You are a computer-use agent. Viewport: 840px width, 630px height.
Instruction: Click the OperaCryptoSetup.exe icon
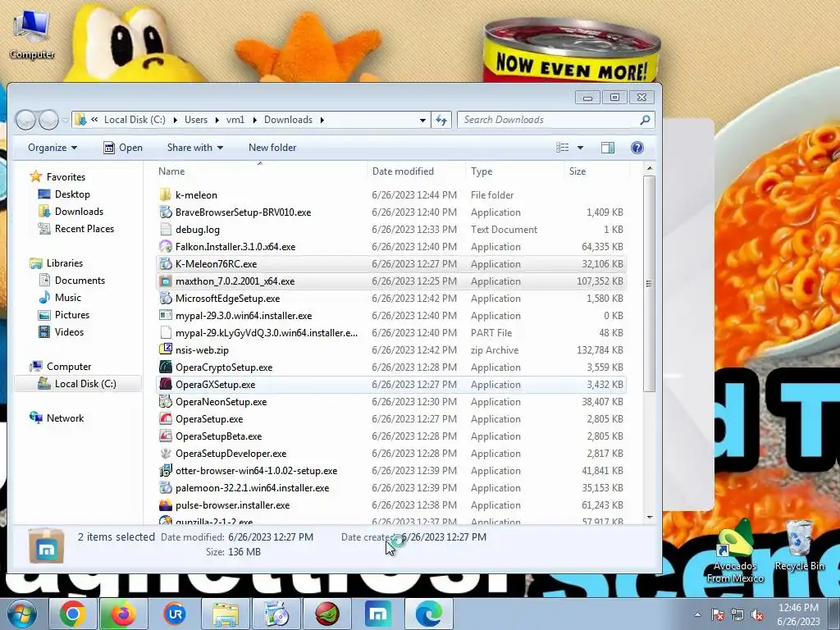tap(166, 367)
